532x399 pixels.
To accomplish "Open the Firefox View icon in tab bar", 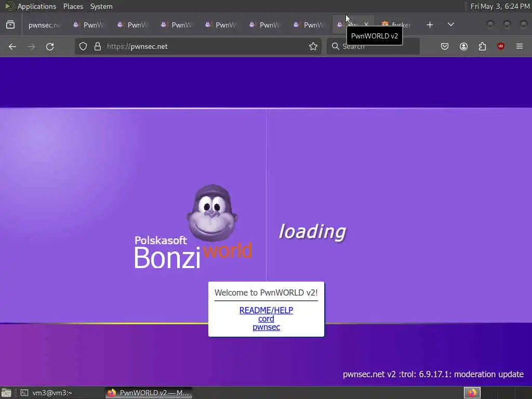I will pyautogui.click(x=10, y=25).
